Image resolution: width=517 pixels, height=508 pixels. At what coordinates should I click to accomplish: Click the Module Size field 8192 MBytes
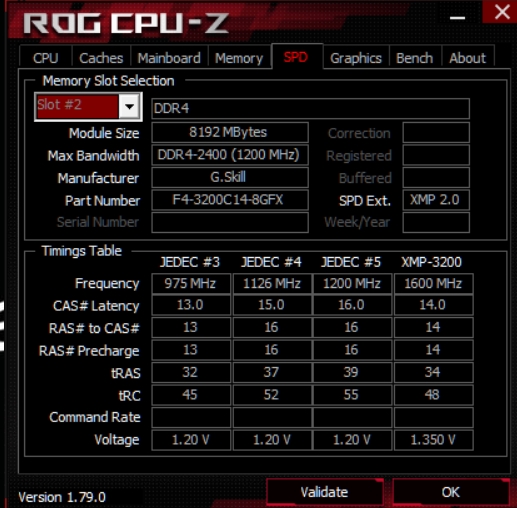(x=230, y=132)
